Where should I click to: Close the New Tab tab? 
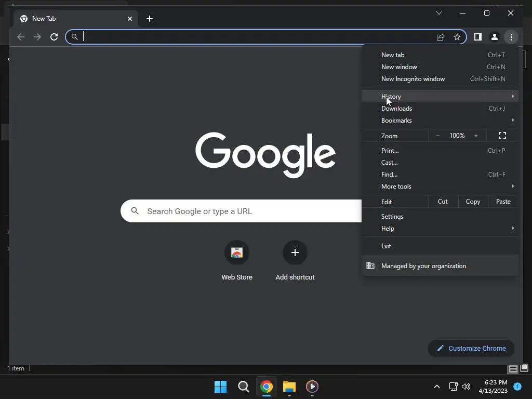pos(129,19)
